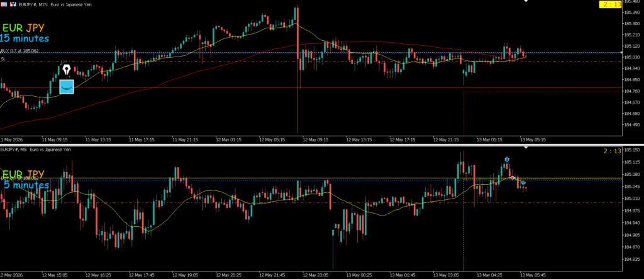This screenshot has width=644, height=279.
Task: Click the chart window icon beside EURJPY# title
Action: point(14,4)
